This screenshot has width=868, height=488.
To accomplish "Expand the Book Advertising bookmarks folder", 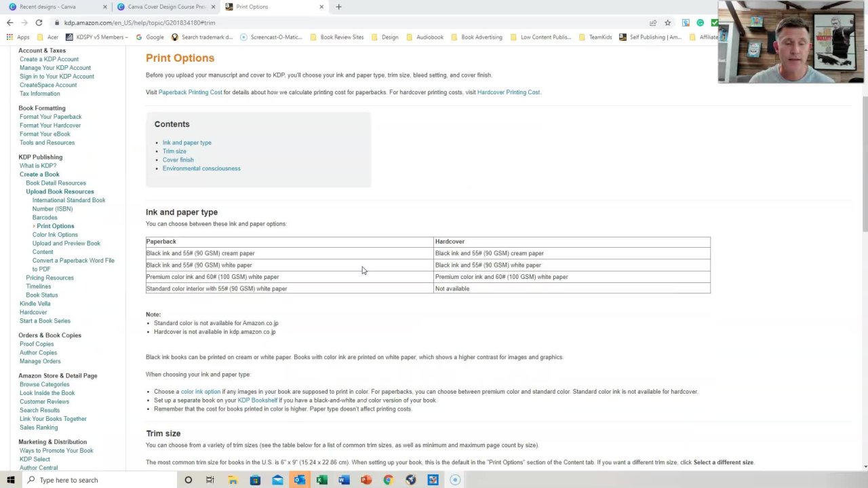I will pyautogui.click(x=477, y=37).
